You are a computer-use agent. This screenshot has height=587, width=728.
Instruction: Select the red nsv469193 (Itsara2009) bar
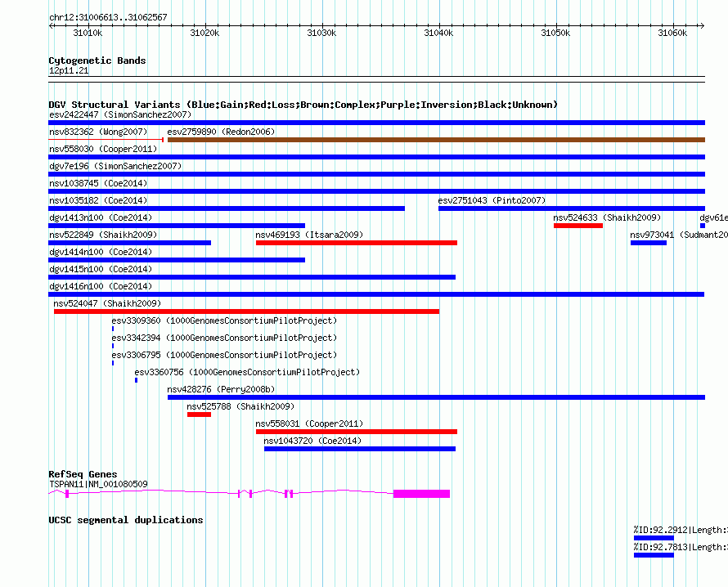357,243
